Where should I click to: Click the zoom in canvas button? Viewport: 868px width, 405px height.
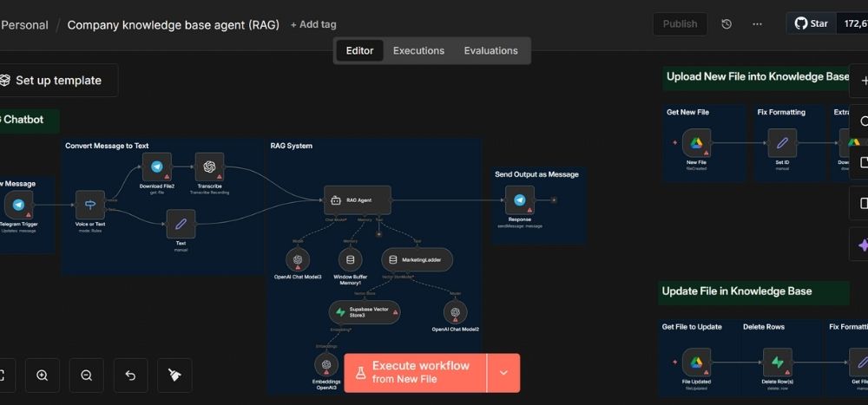(42, 376)
